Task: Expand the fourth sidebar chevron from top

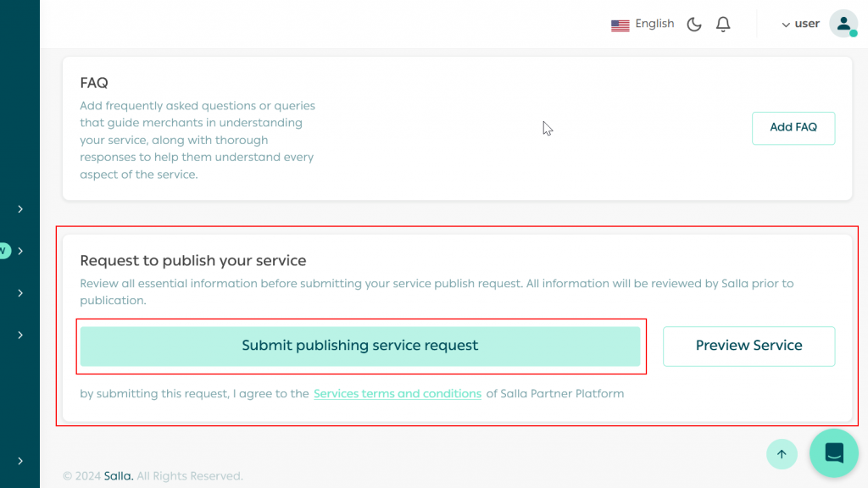Action: 20,335
